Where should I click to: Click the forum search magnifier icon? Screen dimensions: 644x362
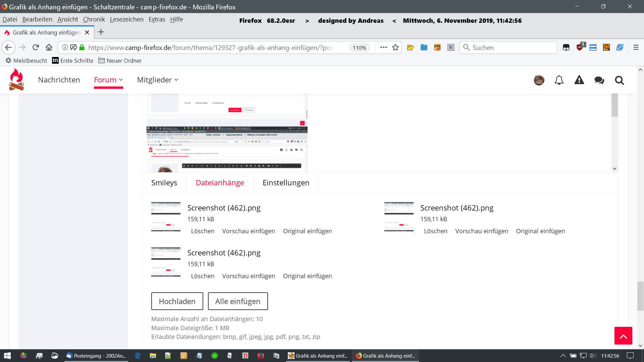click(619, 80)
